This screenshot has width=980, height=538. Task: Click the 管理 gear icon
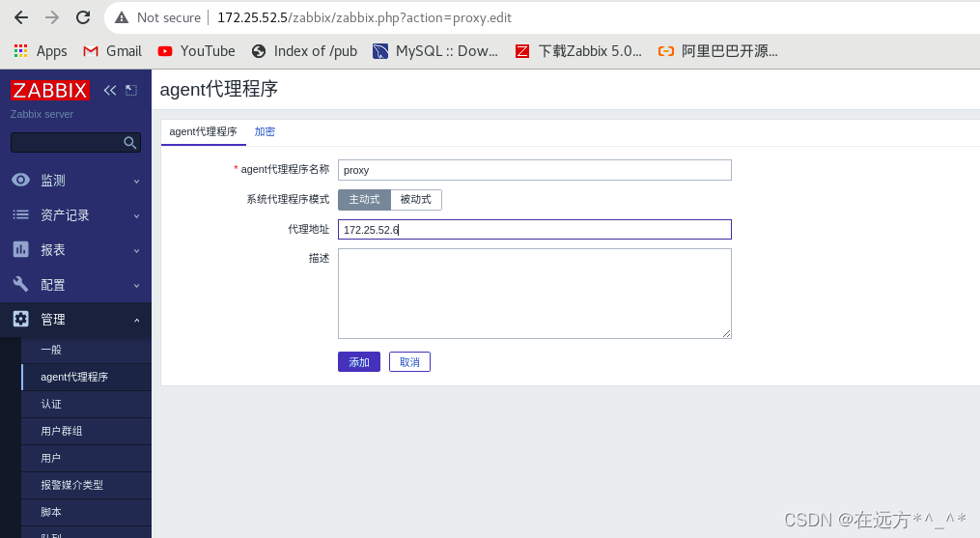point(20,319)
